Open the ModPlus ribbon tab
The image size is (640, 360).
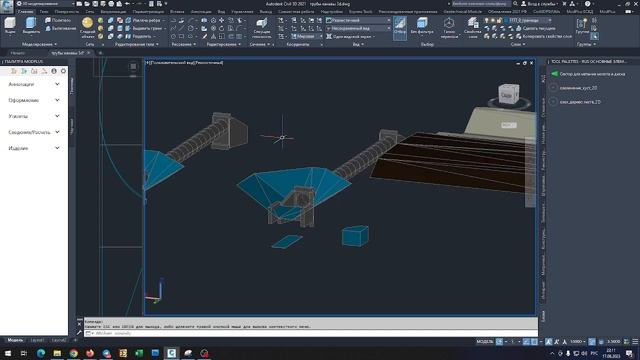(x=607, y=12)
